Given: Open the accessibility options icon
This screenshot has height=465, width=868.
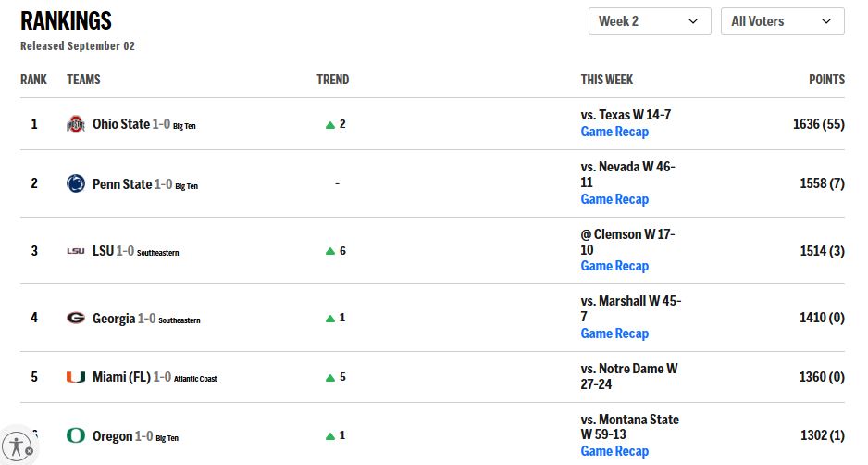Looking at the screenshot, I should [18, 446].
